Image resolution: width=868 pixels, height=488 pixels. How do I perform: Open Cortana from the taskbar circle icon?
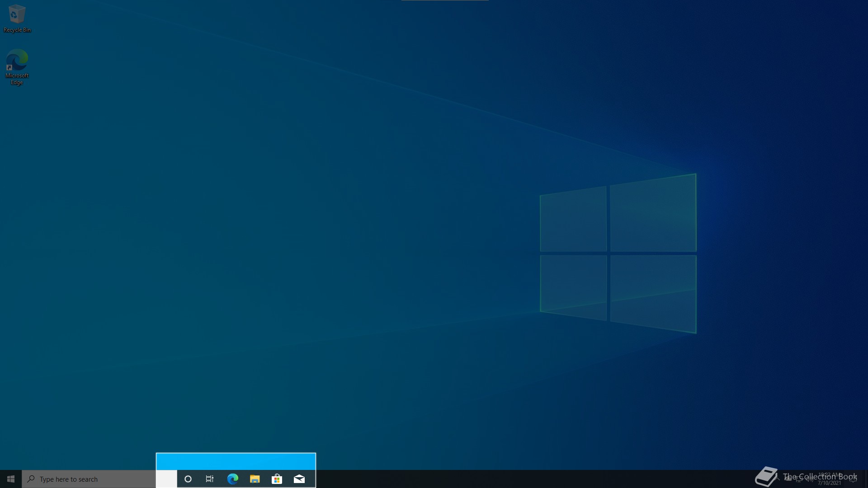(188, 479)
